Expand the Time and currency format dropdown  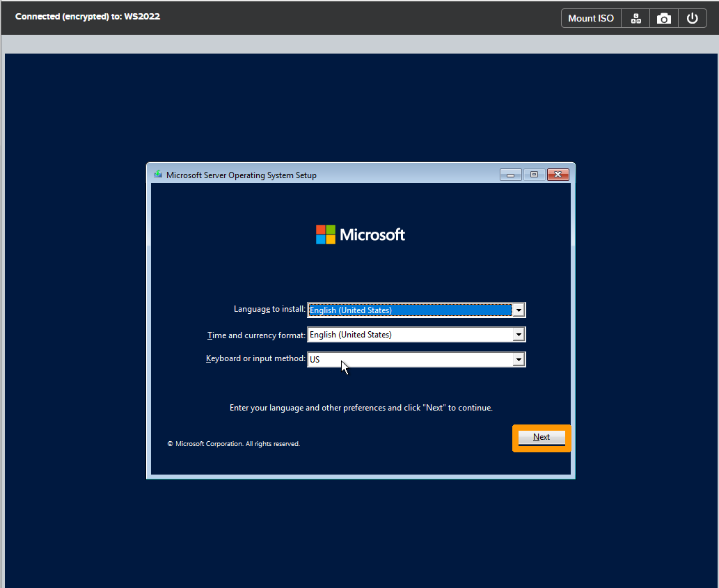(519, 334)
